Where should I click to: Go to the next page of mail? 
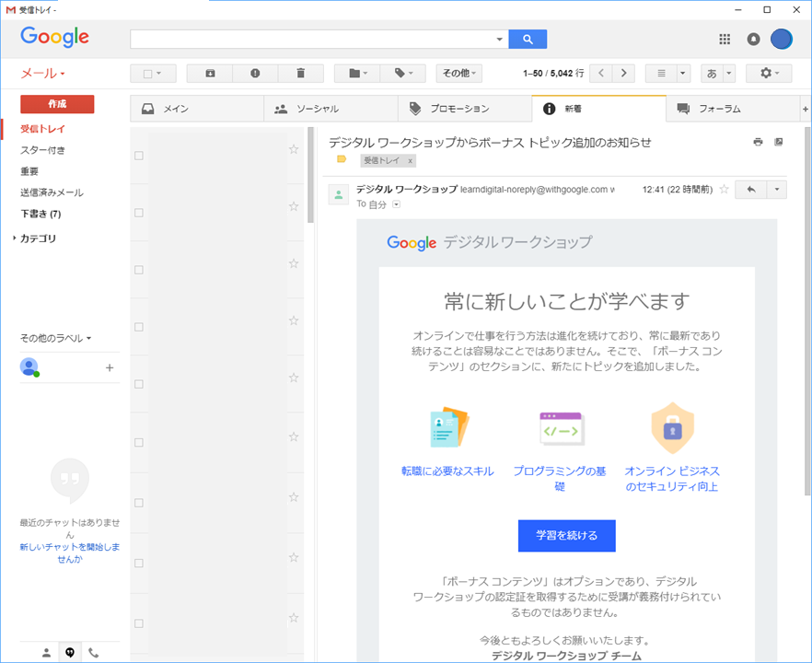coord(623,73)
